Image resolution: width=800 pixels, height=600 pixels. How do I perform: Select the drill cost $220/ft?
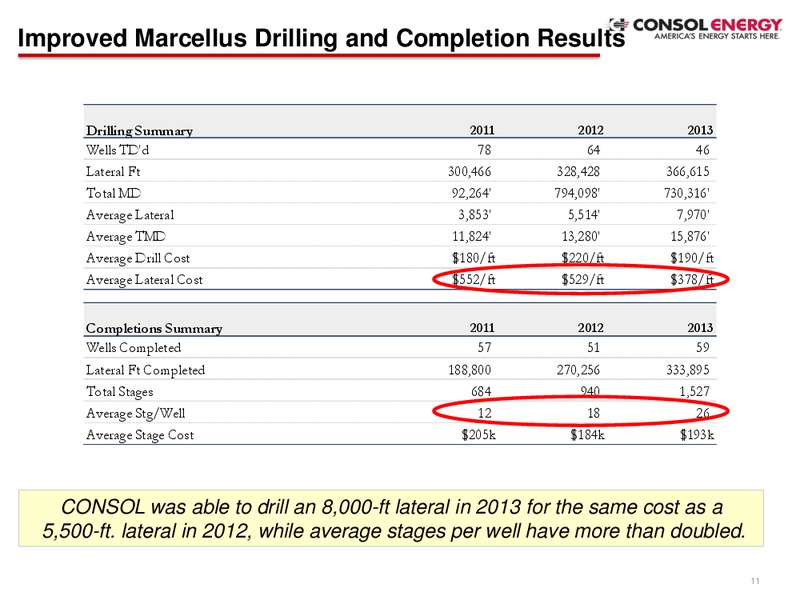tap(583, 258)
